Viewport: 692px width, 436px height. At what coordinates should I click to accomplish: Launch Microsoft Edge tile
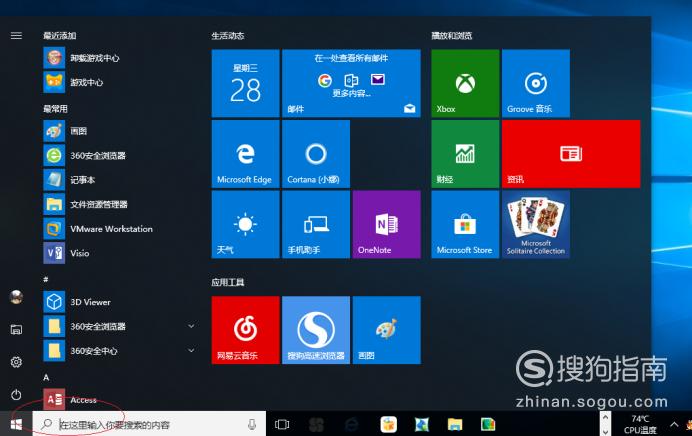click(x=245, y=154)
